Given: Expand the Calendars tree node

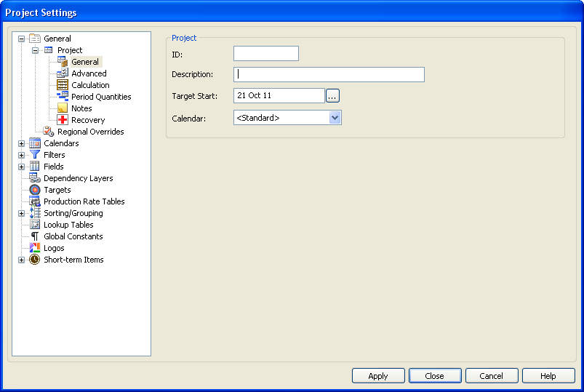Looking at the screenshot, I should coord(22,143).
